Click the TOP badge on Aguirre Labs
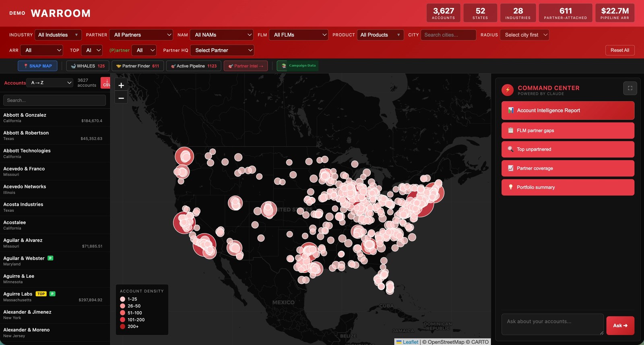The height and width of the screenshot is (345, 644). (41, 294)
